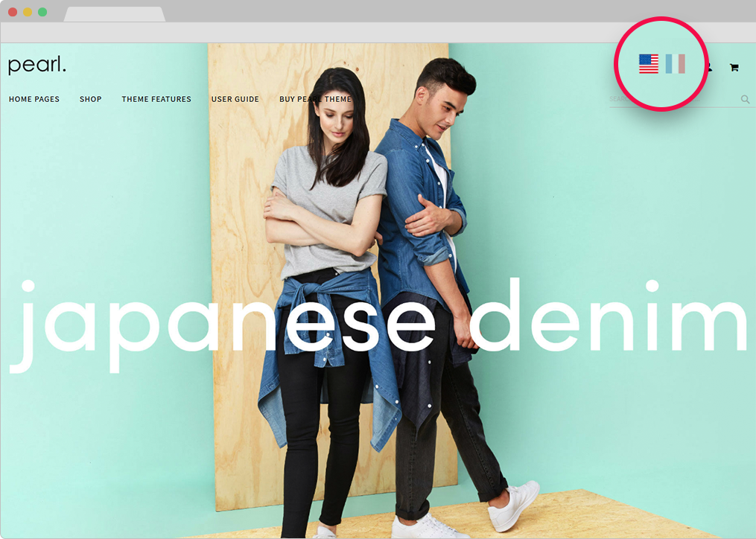Click the search magnifying glass icon
Image resolution: width=756 pixels, height=539 pixels.
coord(745,99)
